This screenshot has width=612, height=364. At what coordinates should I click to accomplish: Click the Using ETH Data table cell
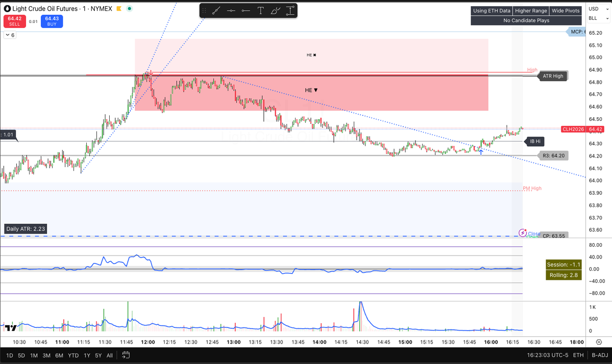point(492,11)
